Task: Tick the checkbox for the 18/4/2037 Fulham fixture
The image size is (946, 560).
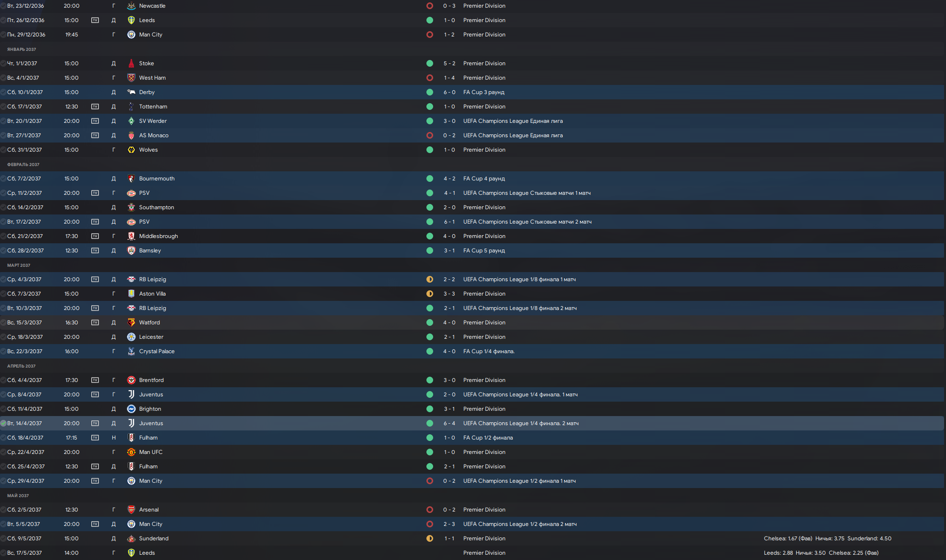Action: (3, 438)
